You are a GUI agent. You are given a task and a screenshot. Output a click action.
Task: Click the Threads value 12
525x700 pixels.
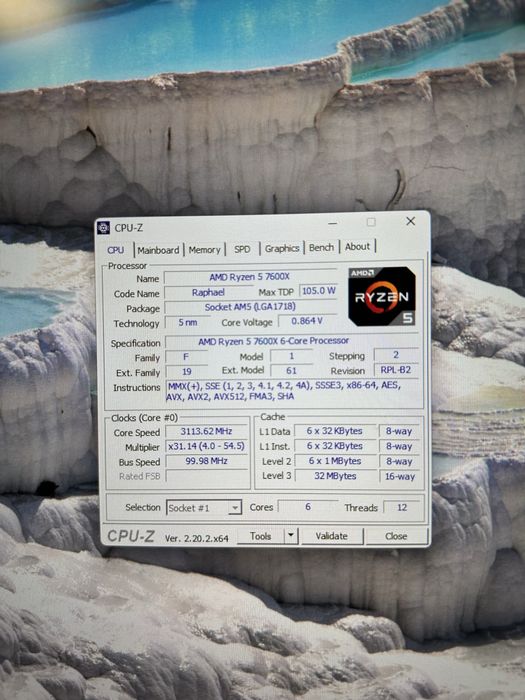click(x=402, y=508)
